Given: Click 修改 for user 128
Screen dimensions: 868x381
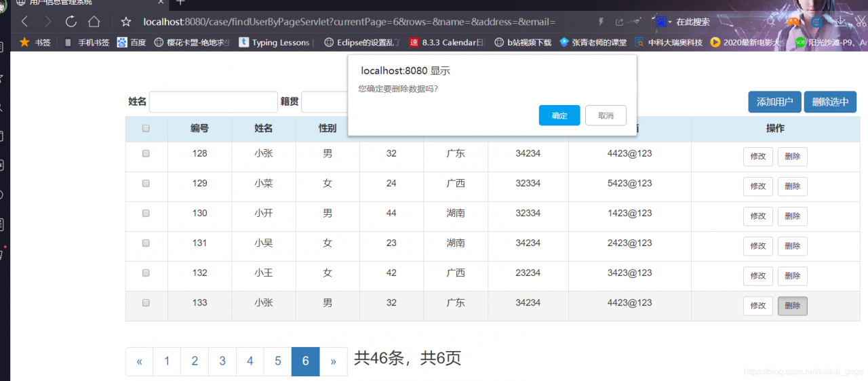Looking at the screenshot, I should click(x=758, y=157).
